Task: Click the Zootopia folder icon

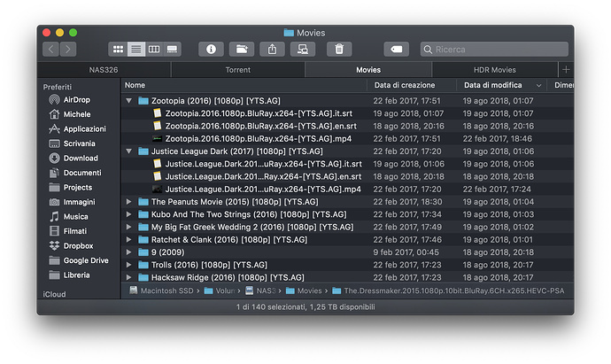Action: pos(143,101)
